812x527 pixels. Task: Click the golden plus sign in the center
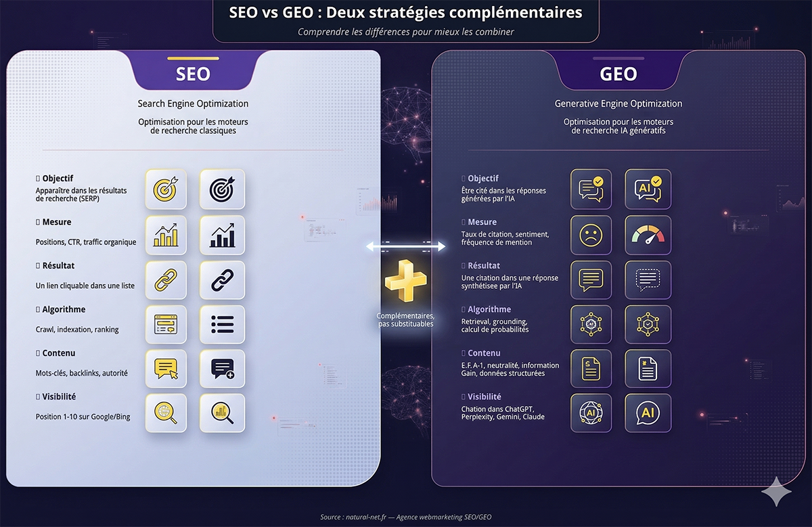tap(405, 283)
